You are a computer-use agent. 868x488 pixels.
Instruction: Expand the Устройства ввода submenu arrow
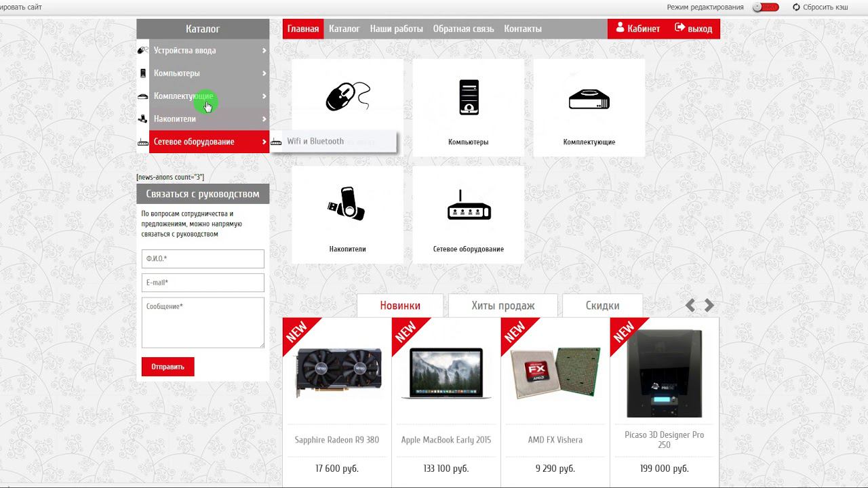(264, 50)
